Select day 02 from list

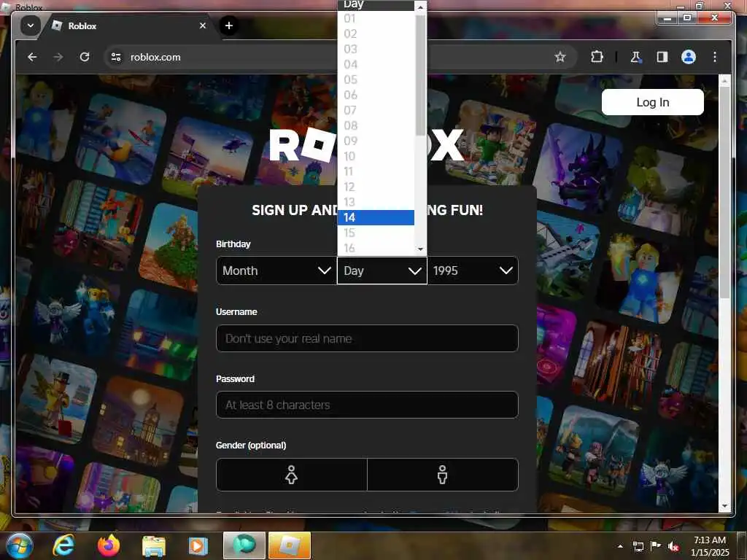click(376, 34)
